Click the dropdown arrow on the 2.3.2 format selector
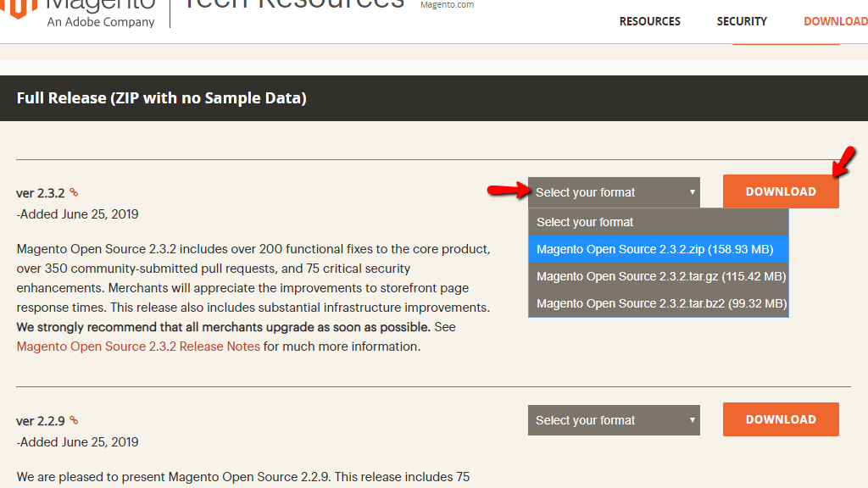The image size is (868, 488). point(692,192)
